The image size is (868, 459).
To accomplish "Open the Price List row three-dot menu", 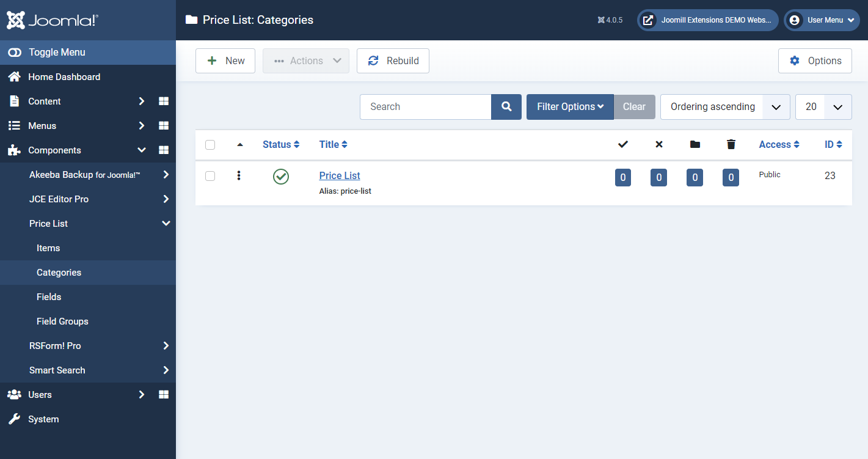I will pyautogui.click(x=239, y=176).
